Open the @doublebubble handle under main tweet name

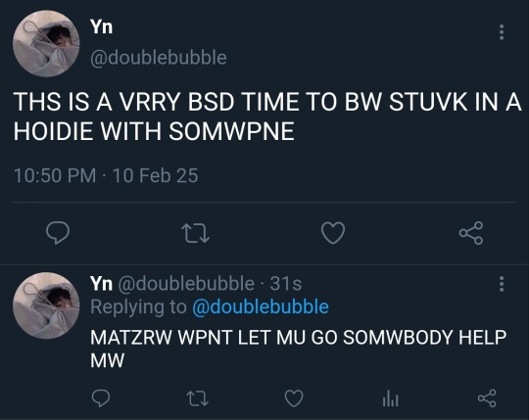click(x=159, y=58)
